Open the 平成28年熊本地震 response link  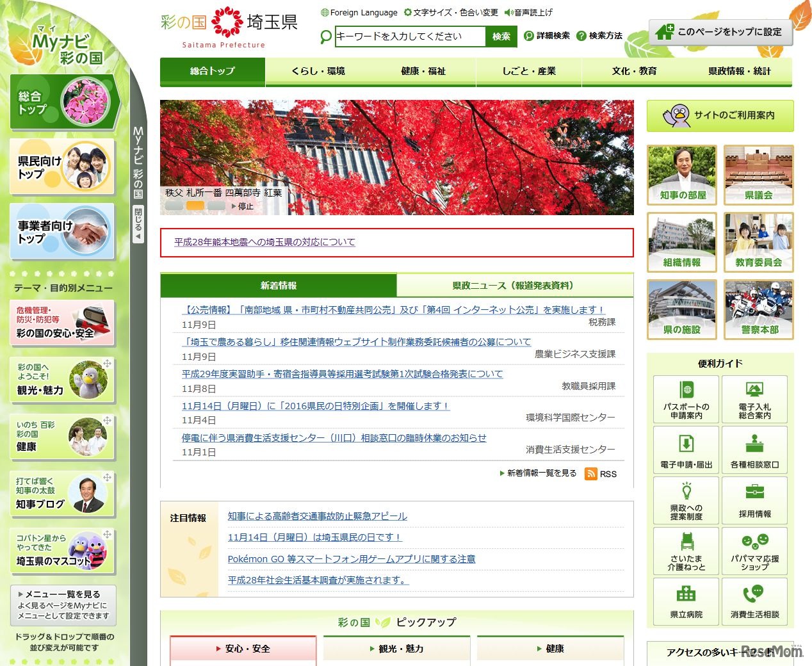(264, 242)
